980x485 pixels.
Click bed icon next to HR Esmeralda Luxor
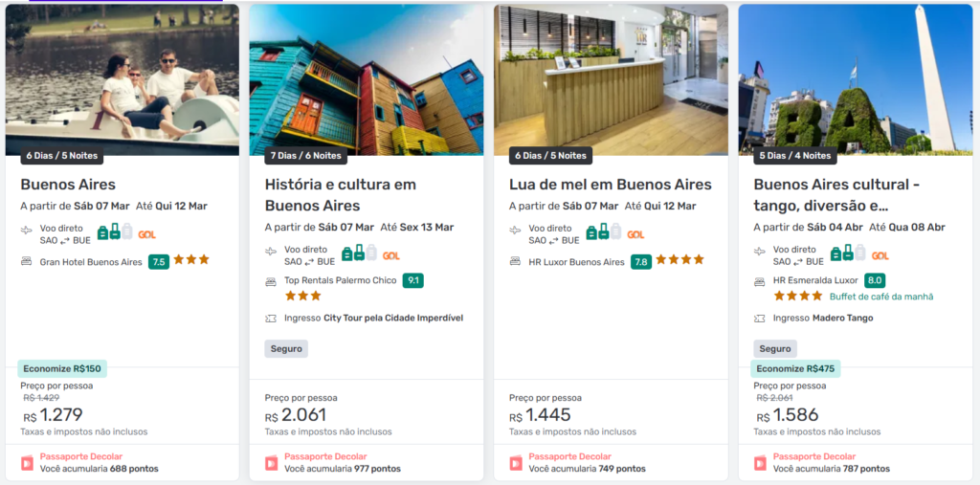click(759, 281)
